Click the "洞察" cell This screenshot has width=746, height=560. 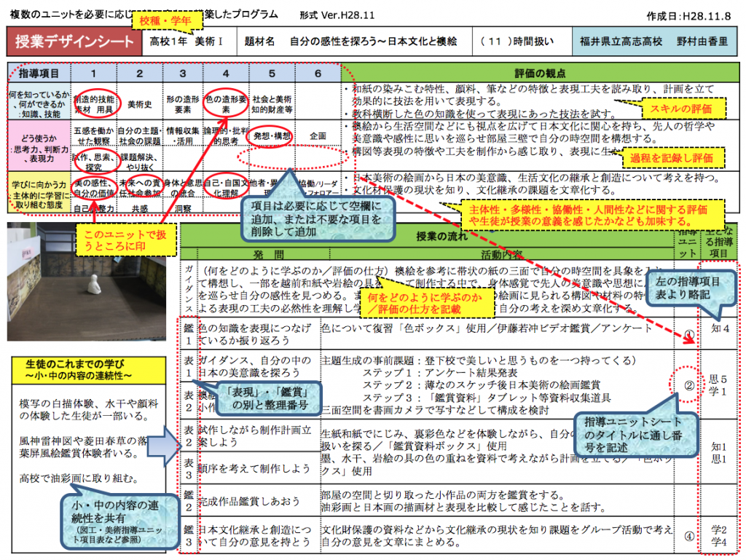coord(183,209)
